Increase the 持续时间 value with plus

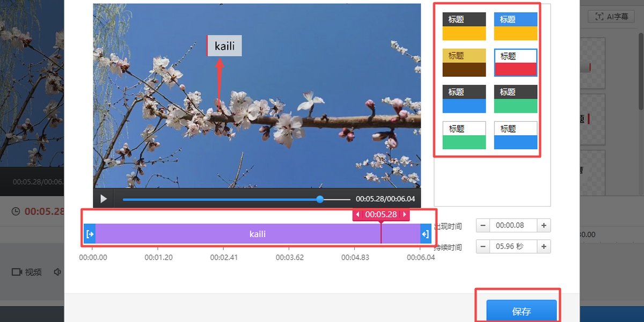pos(544,247)
